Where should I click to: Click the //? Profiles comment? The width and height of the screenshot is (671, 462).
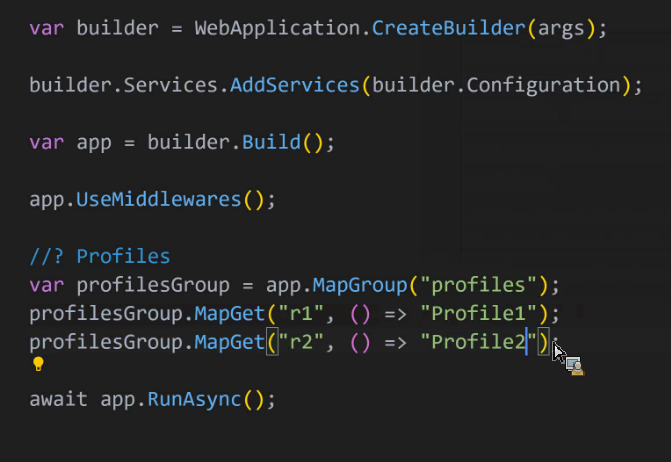pyautogui.click(x=100, y=256)
